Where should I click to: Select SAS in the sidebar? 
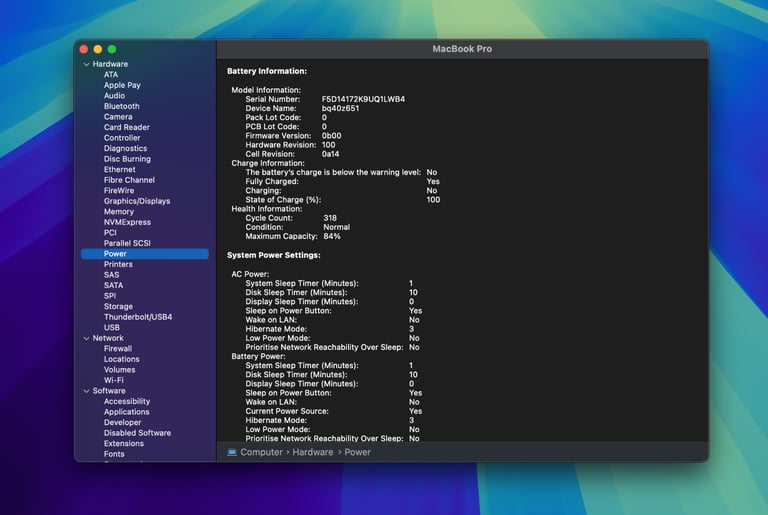111,275
